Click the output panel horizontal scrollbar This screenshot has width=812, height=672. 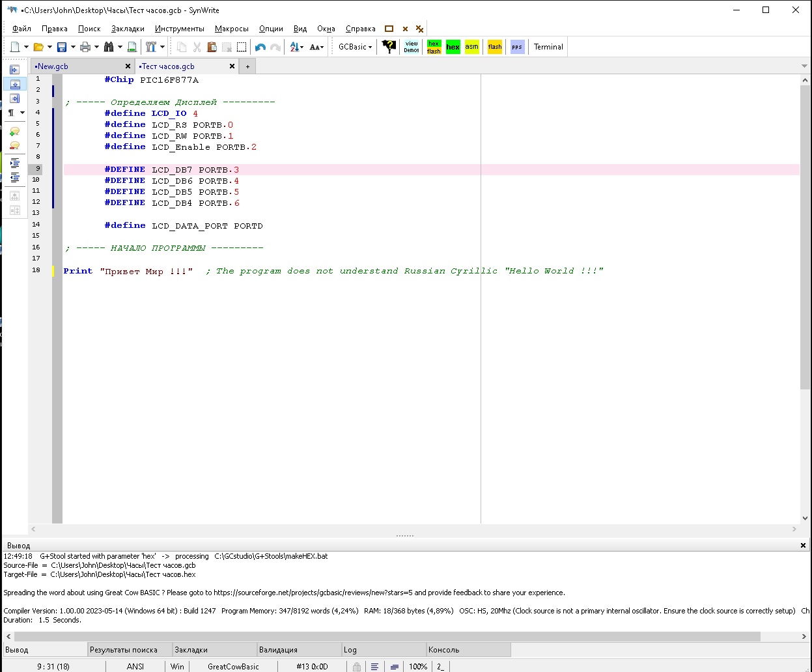387,636
